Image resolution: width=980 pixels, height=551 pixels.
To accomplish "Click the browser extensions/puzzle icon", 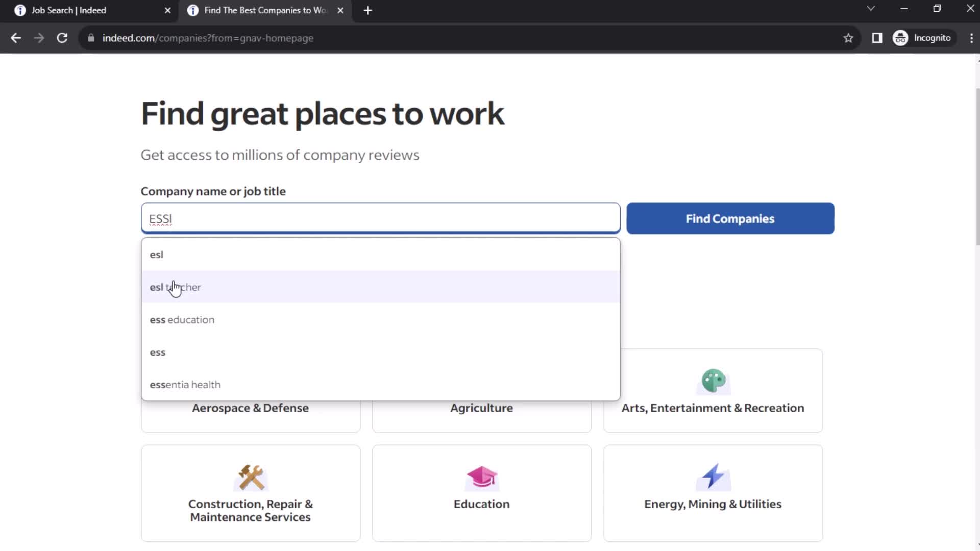I will point(877,38).
